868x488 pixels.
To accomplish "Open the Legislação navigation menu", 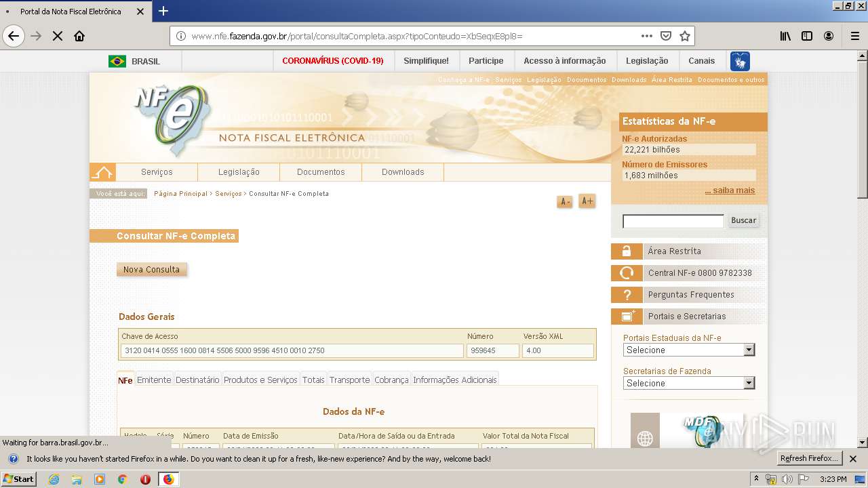I will 239,172.
